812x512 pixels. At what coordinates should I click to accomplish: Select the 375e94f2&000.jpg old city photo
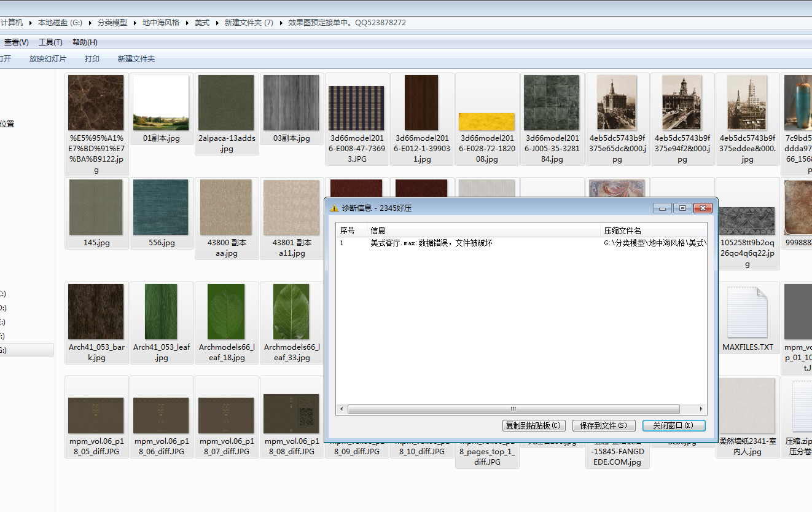[682, 103]
